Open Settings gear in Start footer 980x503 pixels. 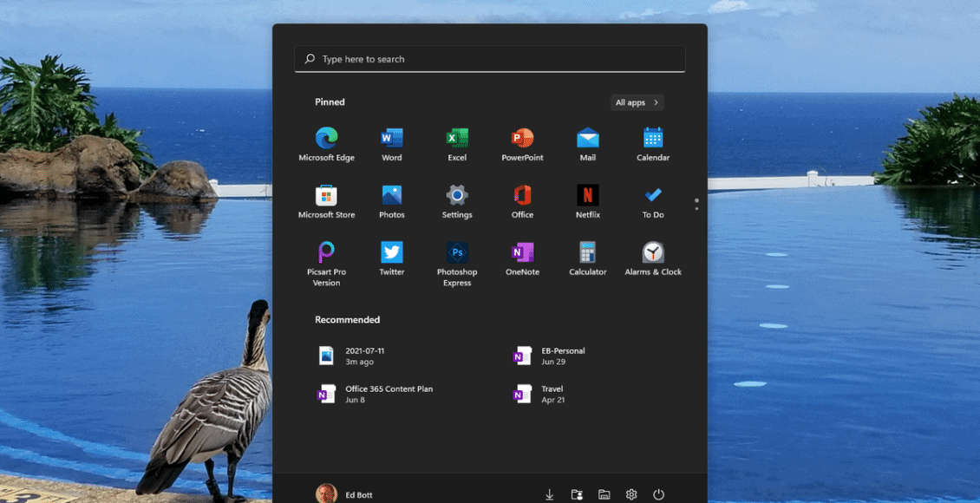631,495
